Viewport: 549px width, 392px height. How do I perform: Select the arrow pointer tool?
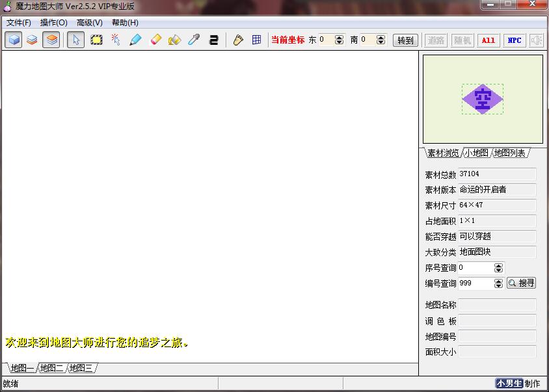point(76,40)
